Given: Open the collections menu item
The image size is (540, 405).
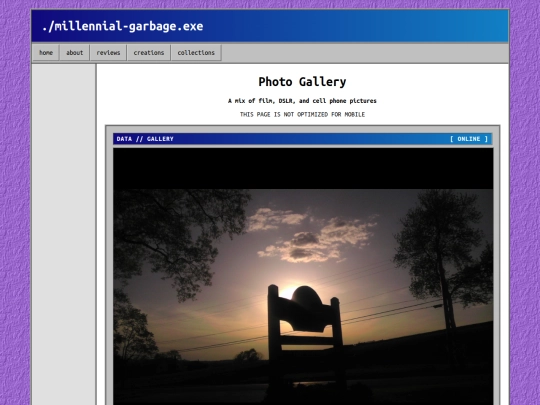Looking at the screenshot, I should point(196,53).
